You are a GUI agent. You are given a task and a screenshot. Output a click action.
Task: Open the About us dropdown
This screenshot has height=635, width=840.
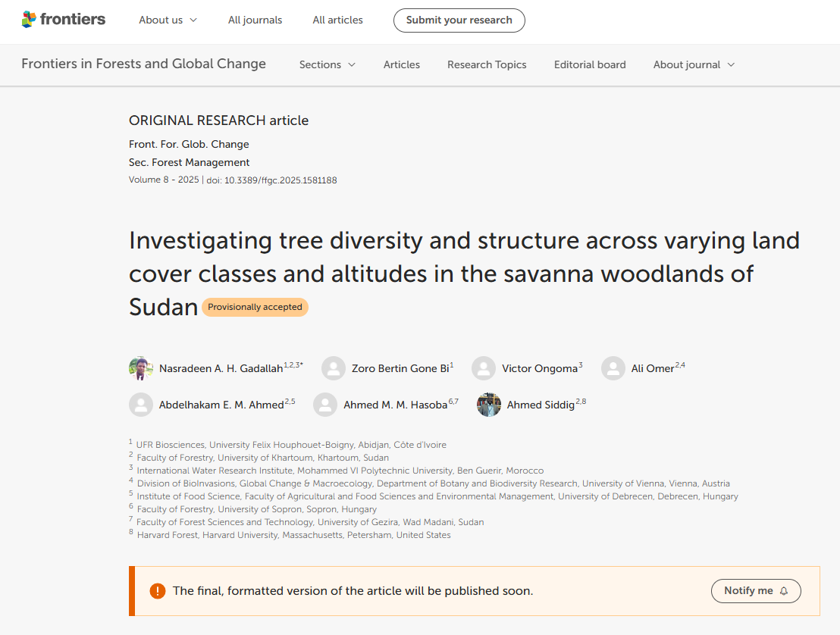coord(168,20)
